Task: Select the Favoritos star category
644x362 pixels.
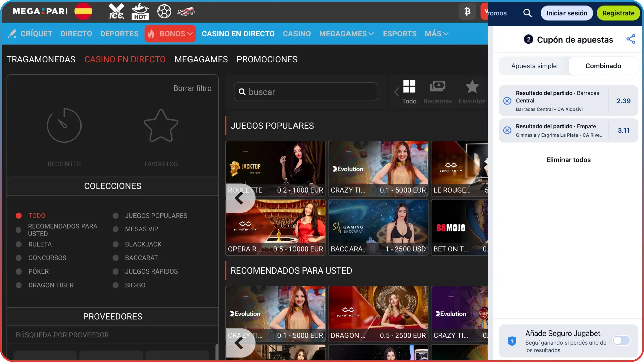Action: (472, 86)
